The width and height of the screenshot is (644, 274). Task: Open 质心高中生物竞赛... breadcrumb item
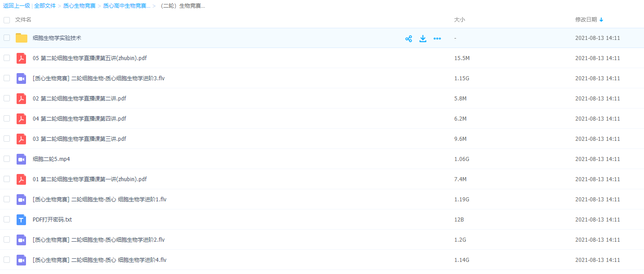(x=126, y=6)
